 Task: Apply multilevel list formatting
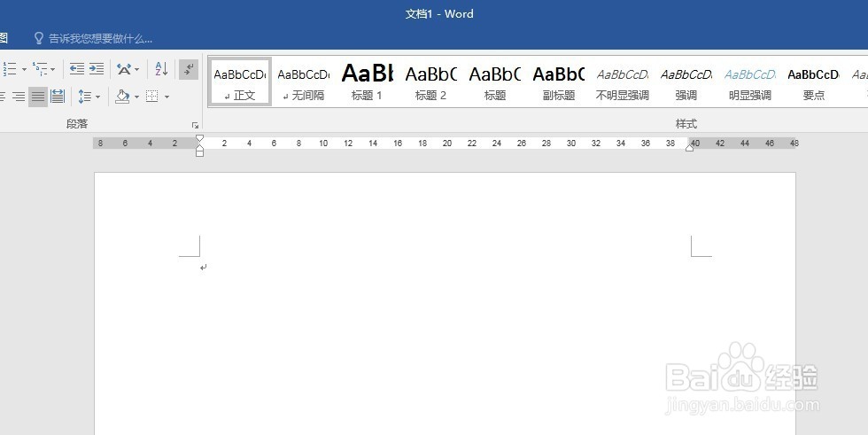point(39,69)
